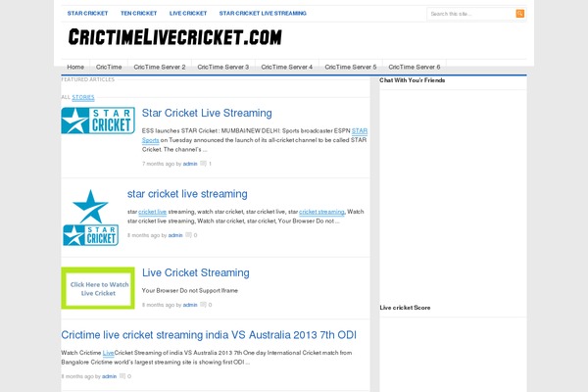Screen dimensions: 588x392
Task: Open CricTime Server 4 menu item
Action: click(x=287, y=67)
